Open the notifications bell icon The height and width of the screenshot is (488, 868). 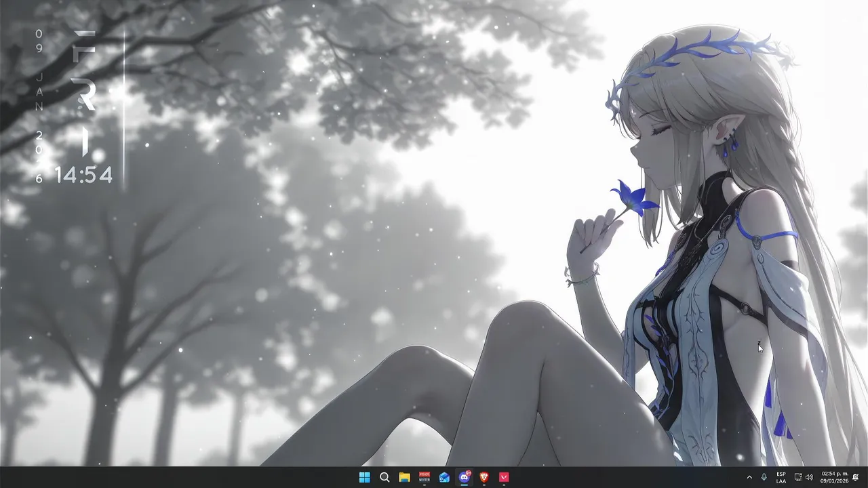pos(856,477)
